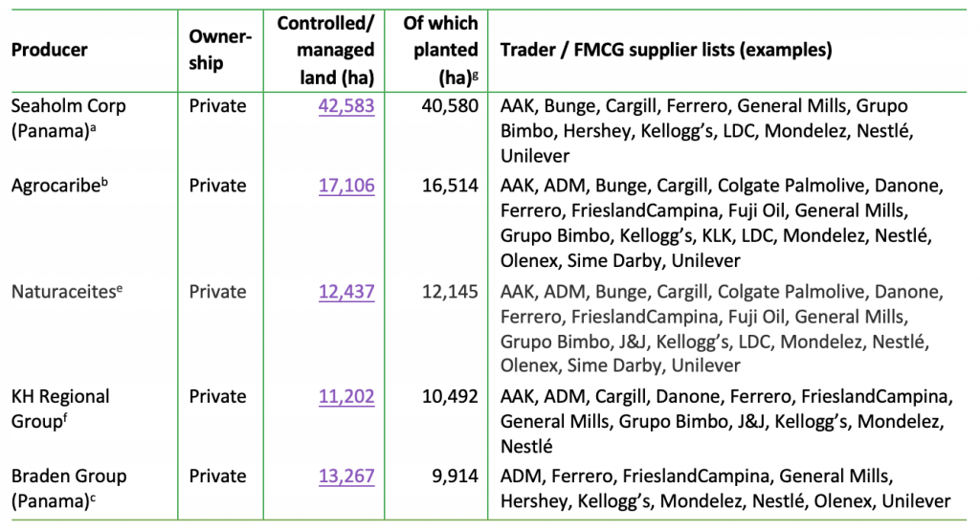Click the 17,106 land figure link

click(346, 186)
